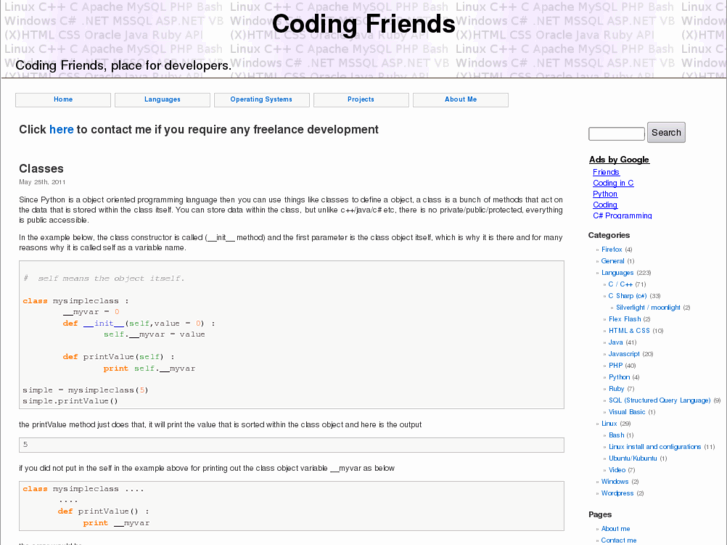Open the Languages navigation menu item
The image size is (727, 545).
(x=162, y=100)
